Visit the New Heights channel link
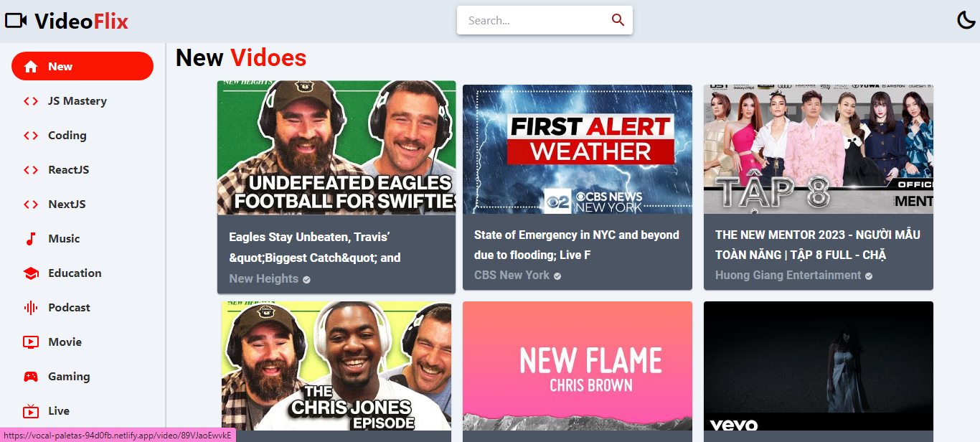This screenshot has height=442, width=980. (263, 279)
